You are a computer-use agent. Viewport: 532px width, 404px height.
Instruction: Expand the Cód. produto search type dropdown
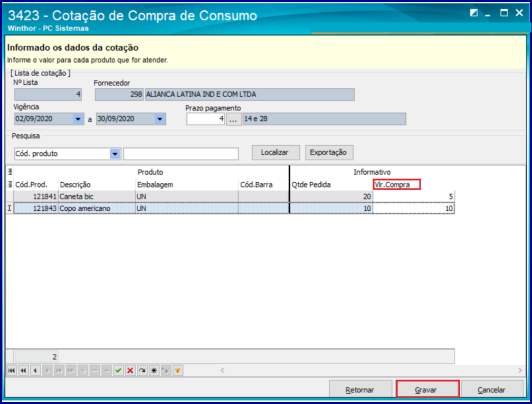[x=115, y=154]
